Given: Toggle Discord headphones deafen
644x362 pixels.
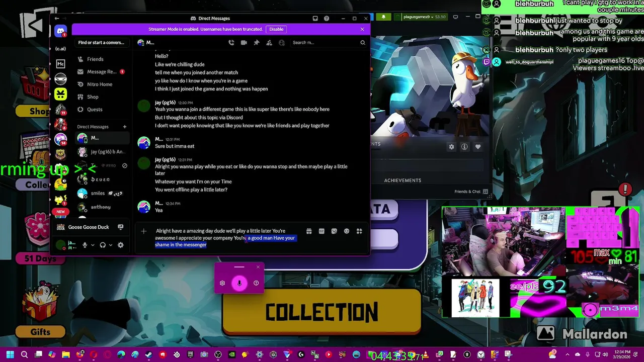Looking at the screenshot, I should coord(103,245).
